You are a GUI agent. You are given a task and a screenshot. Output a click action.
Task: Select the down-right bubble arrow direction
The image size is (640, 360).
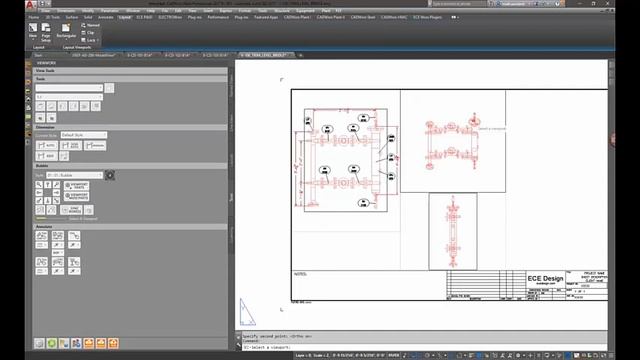coord(56,200)
